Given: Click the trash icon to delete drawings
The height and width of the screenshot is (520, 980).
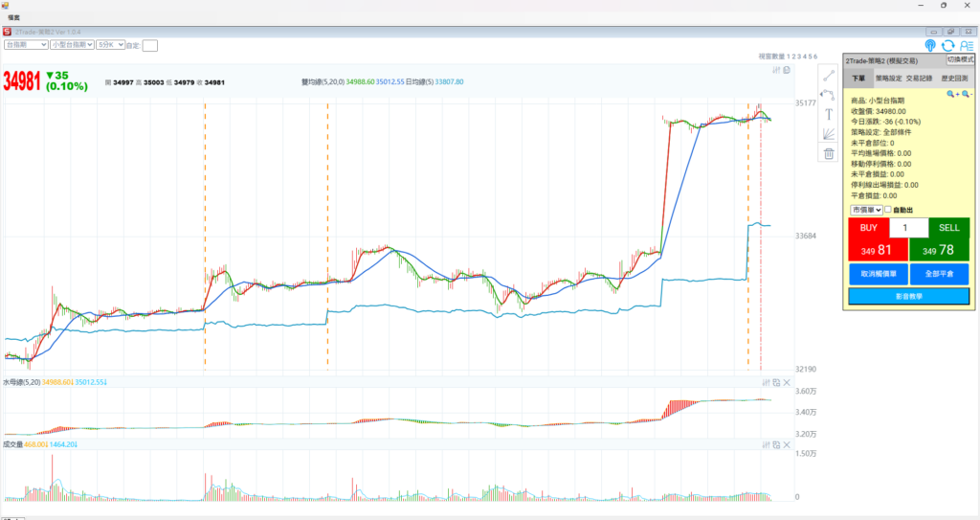Looking at the screenshot, I should [x=829, y=153].
